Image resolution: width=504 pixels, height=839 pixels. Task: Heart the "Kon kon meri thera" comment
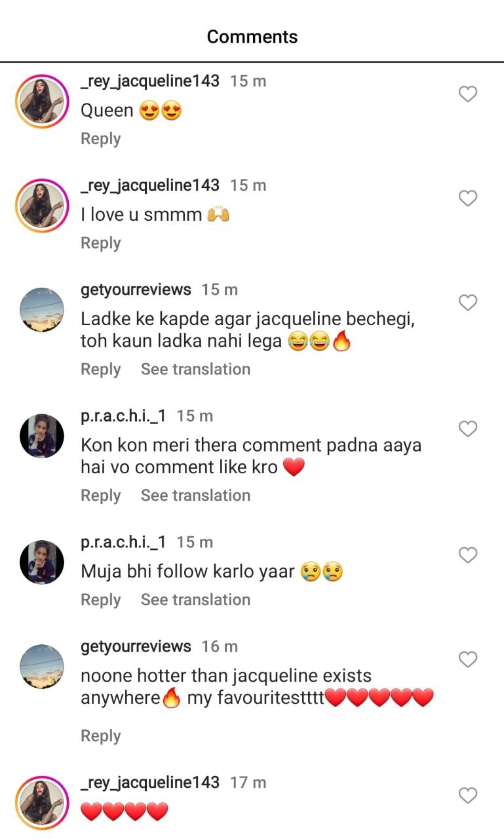[467, 429]
